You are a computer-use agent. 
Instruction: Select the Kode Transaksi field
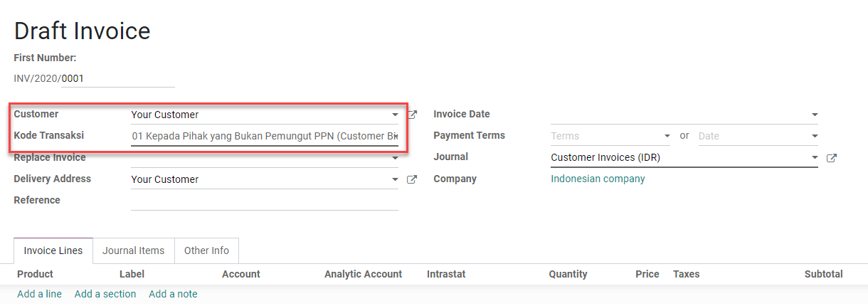point(264,136)
